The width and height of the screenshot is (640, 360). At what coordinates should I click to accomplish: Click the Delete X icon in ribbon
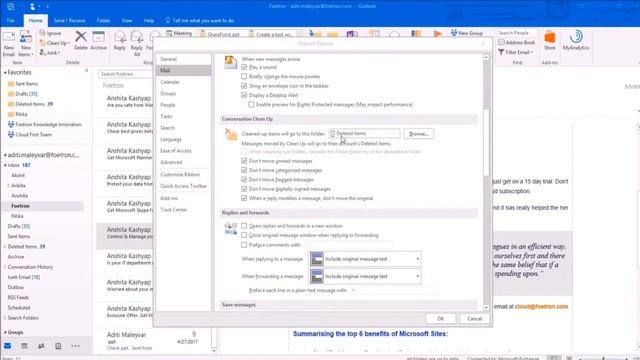tap(81, 37)
